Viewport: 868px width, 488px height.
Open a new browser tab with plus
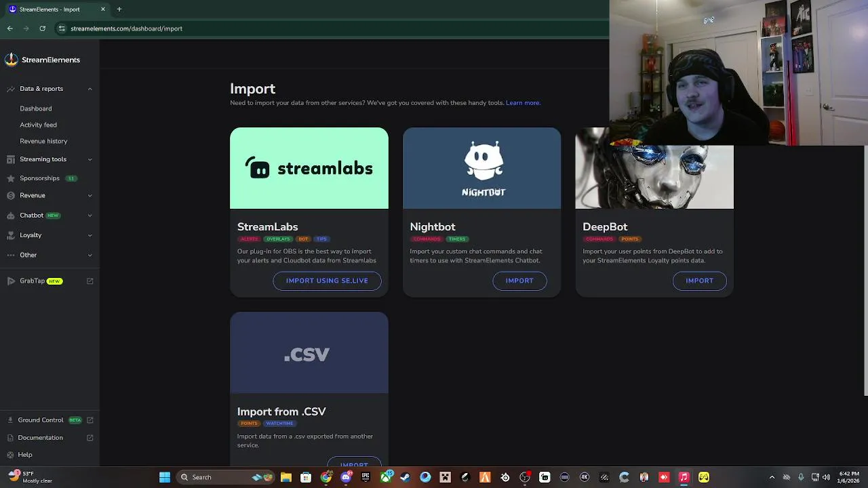coord(119,9)
